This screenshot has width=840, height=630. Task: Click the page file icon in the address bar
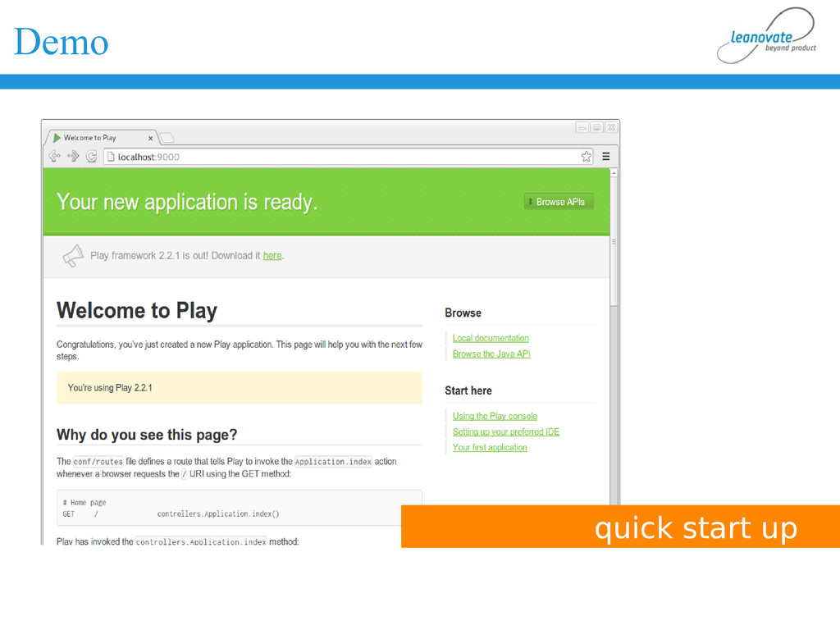[x=111, y=157]
